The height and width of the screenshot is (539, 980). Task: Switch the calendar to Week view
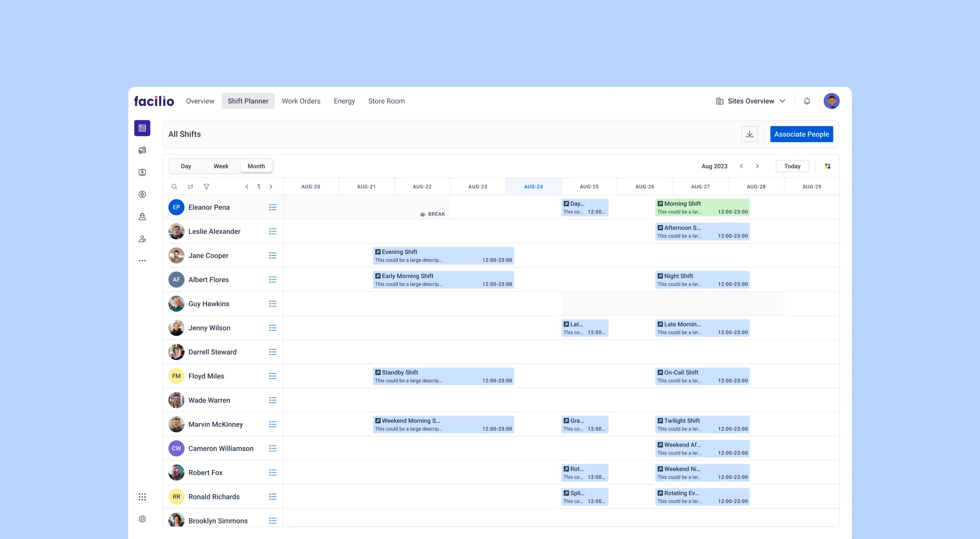pyautogui.click(x=221, y=166)
